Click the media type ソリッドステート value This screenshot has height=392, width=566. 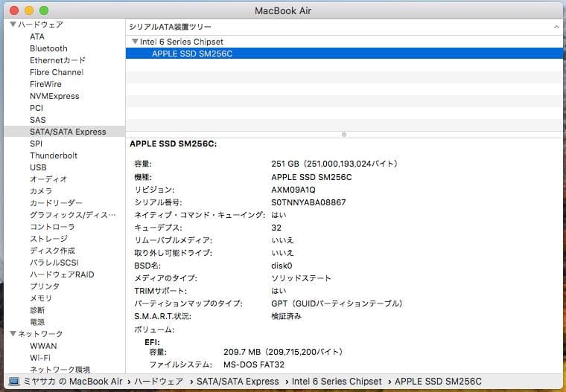click(301, 278)
